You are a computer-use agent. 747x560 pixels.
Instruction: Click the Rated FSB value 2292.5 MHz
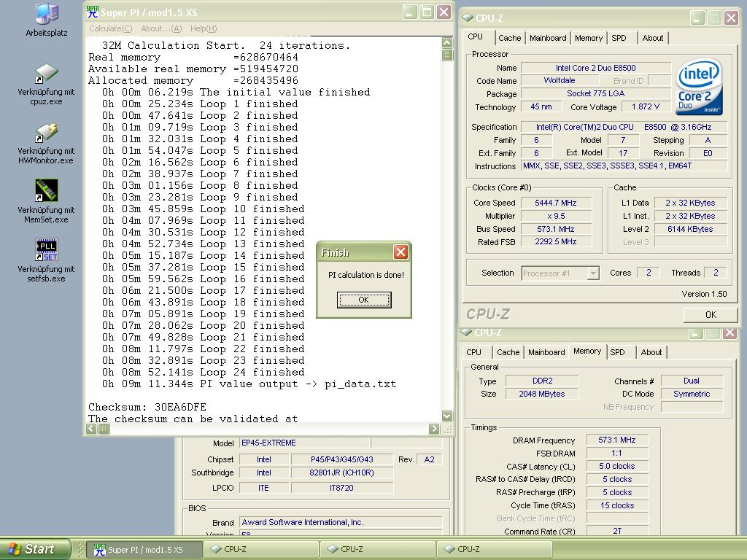556,242
